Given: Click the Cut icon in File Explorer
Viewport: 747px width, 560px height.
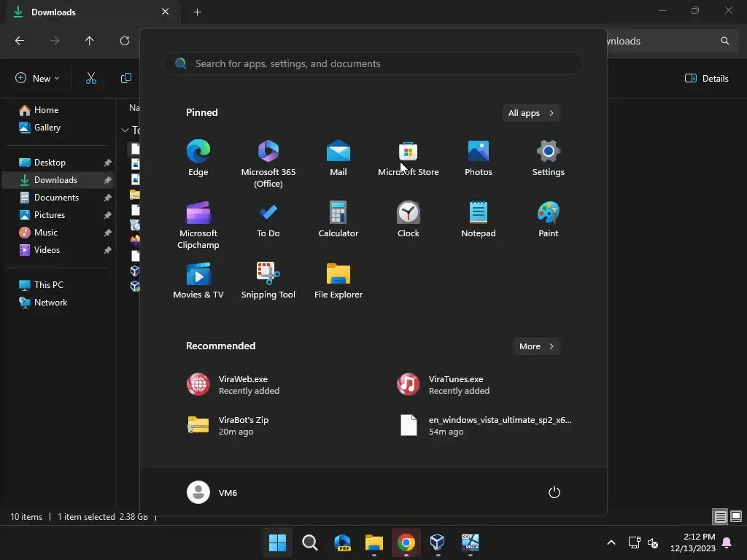Looking at the screenshot, I should click(x=91, y=79).
